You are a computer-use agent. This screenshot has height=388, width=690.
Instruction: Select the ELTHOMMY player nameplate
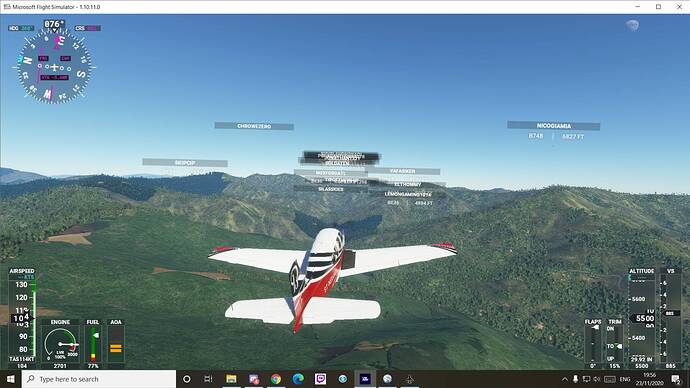[407, 184]
